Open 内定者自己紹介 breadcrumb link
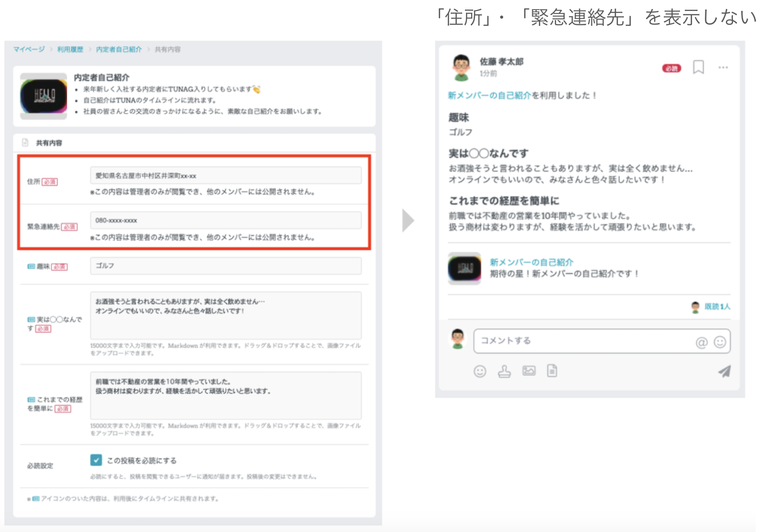This screenshot has width=764, height=532. pyautogui.click(x=119, y=49)
